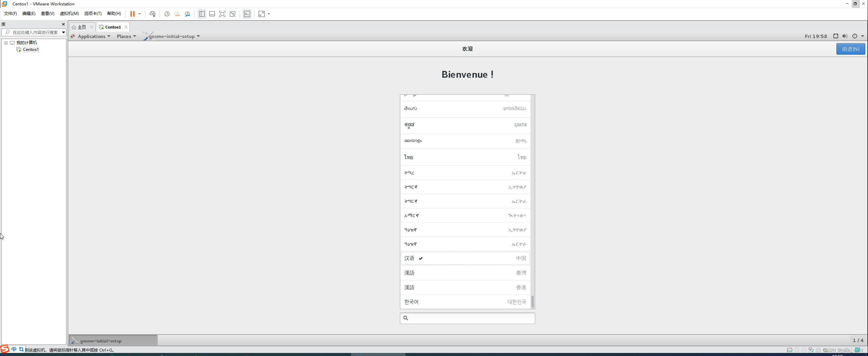Screen dimensions: 868x356
Task: Collapse the 我的计算机 tree node
Action: pos(6,43)
